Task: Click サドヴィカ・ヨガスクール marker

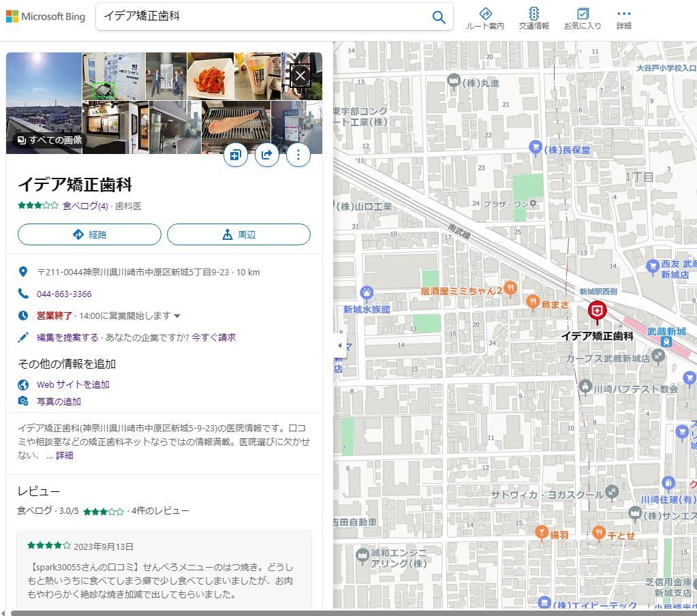Action: click(x=612, y=492)
